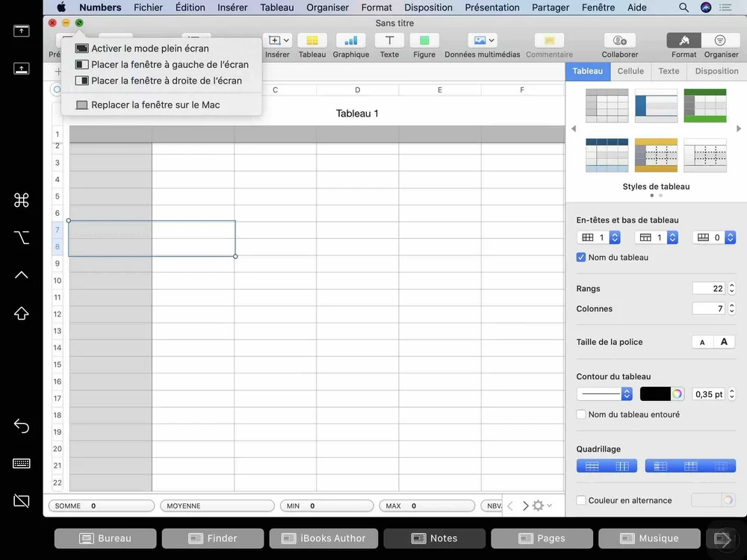This screenshot has height=560, width=747.
Task: Tap the Sidecar Option key
Action: (22, 237)
